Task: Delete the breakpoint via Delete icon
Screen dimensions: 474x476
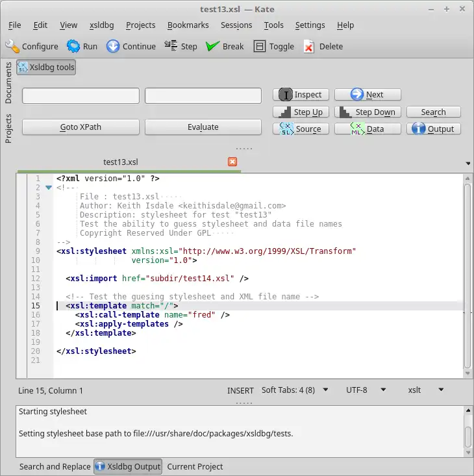Action: (309, 47)
